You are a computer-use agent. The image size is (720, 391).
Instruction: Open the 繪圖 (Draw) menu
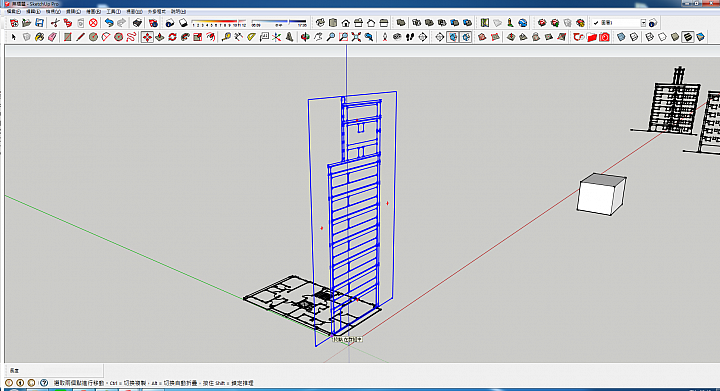93,11
